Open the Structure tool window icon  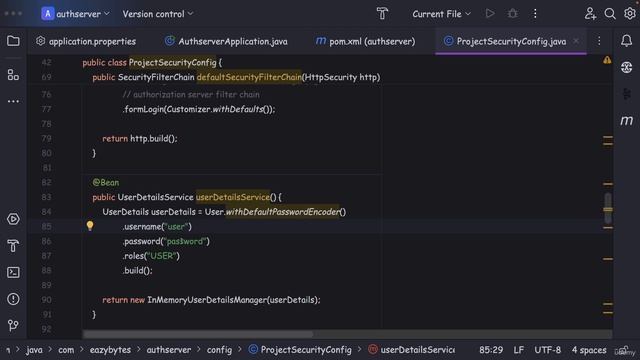point(13,75)
